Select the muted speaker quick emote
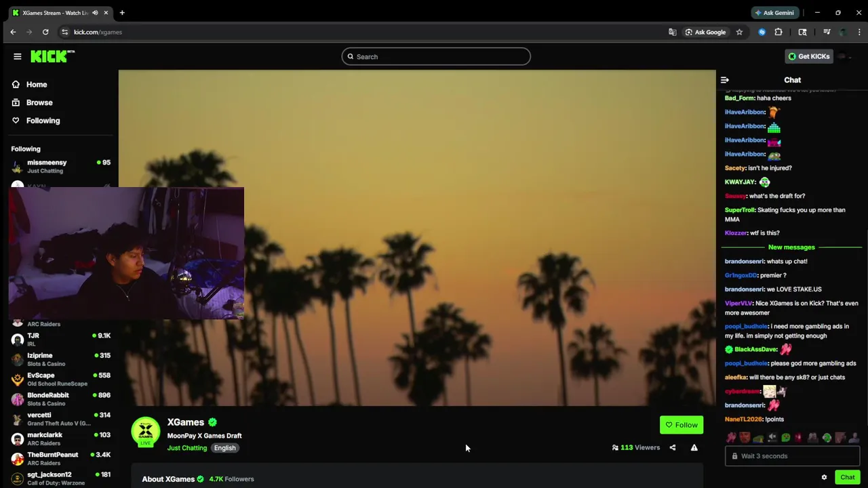The width and height of the screenshot is (868, 488). pos(772,438)
